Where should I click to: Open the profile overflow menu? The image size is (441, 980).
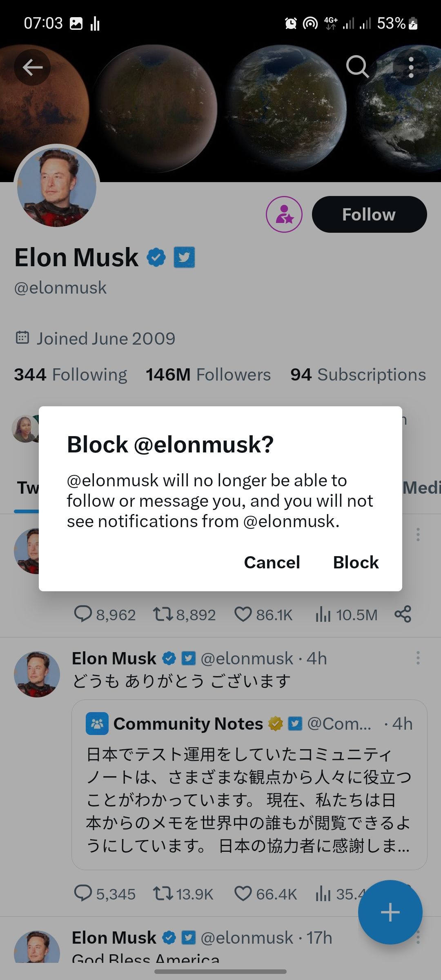pyautogui.click(x=411, y=67)
